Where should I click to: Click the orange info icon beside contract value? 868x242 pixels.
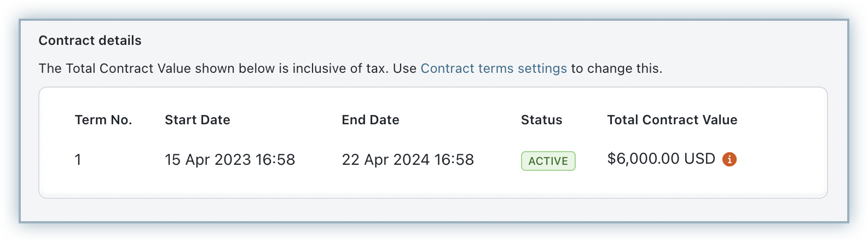point(730,159)
